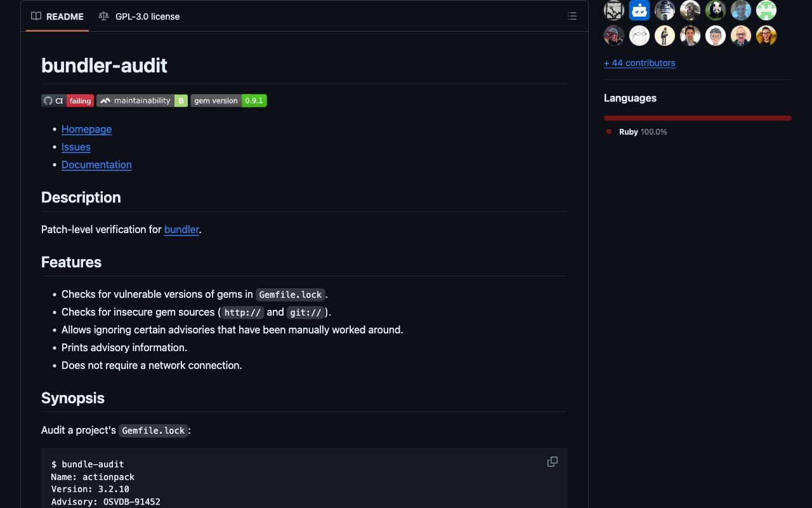Copy the bundle-audit code block
This screenshot has height=508, width=812.
pos(553,462)
